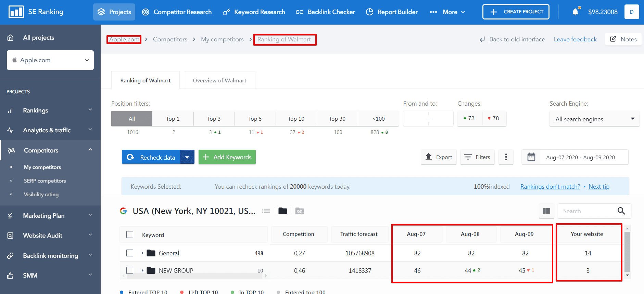Open Backlink Checker in top menu
Image resolution: width=644 pixels, height=294 pixels.
[x=325, y=12]
